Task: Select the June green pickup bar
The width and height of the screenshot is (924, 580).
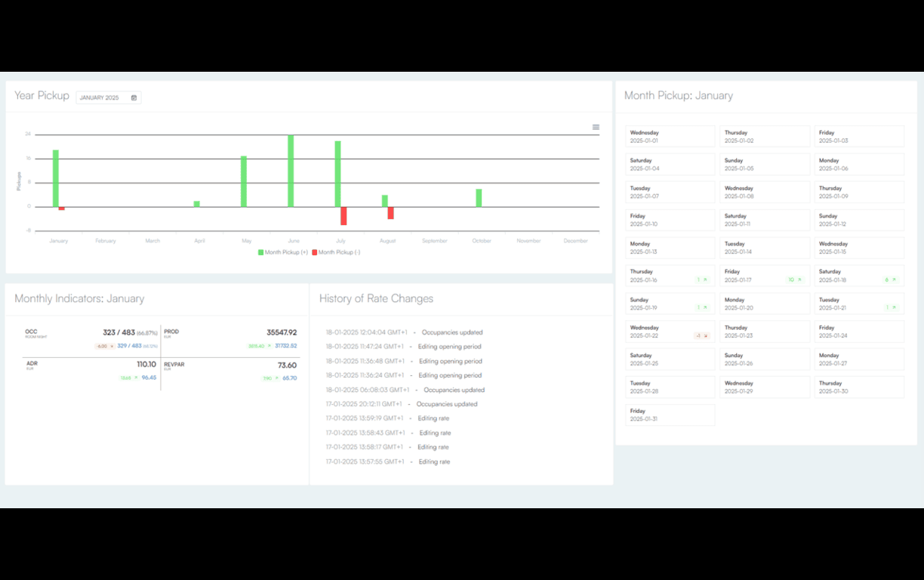Action: 291,171
